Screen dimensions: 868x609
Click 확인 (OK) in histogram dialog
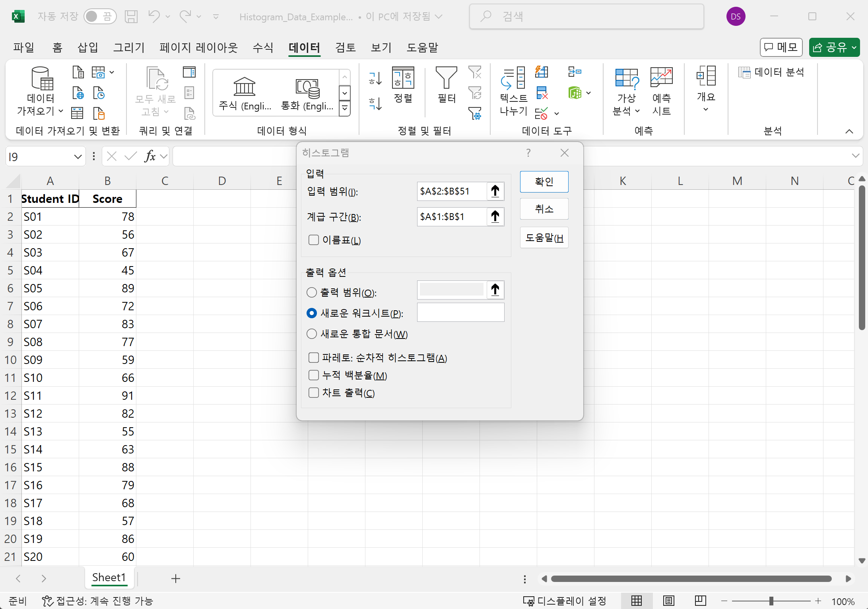pyautogui.click(x=544, y=181)
